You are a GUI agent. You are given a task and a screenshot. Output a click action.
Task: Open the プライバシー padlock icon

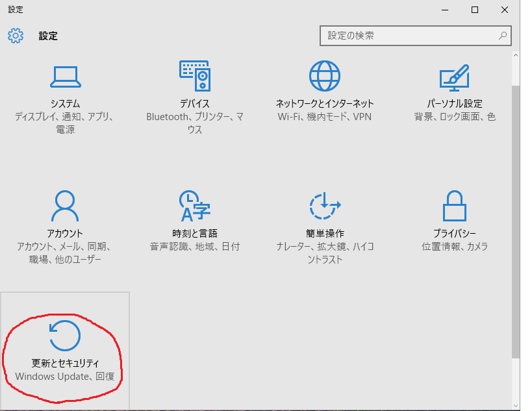pyautogui.click(x=455, y=206)
